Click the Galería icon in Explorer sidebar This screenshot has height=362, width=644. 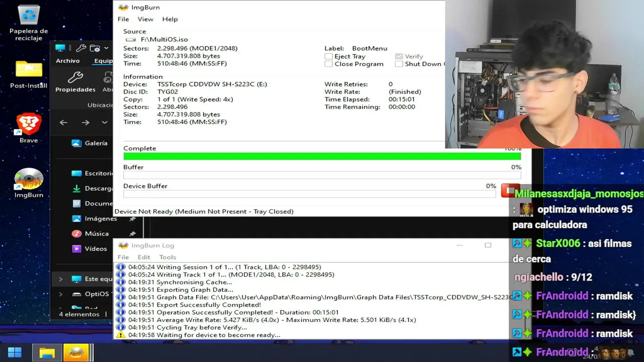point(76,143)
